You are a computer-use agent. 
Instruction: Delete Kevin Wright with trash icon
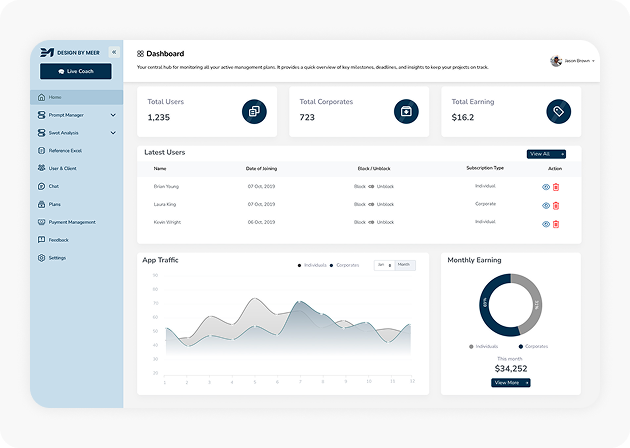(x=556, y=224)
